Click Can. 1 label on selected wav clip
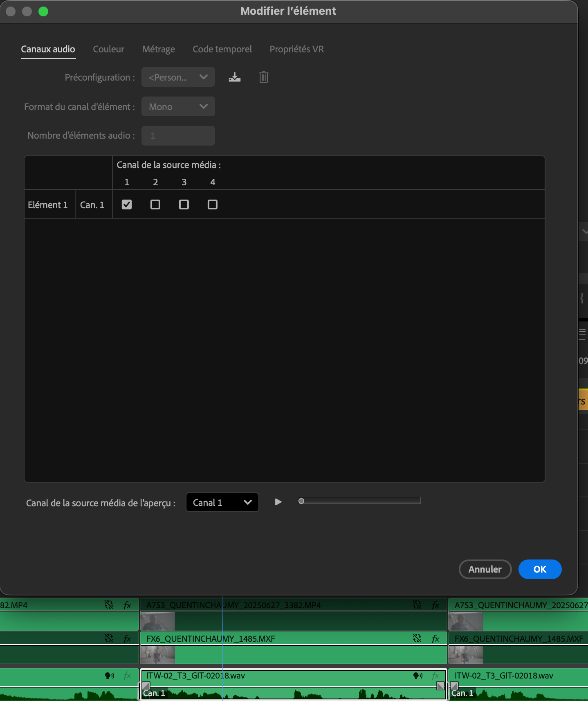The height and width of the screenshot is (701, 588). (154, 693)
